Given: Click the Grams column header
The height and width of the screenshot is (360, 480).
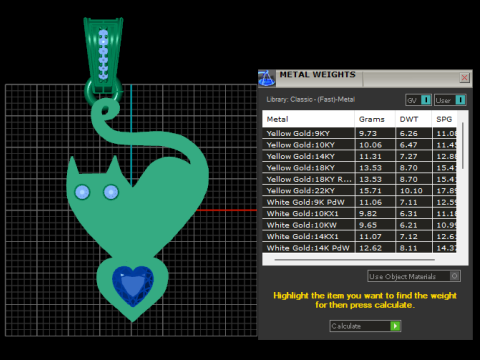Looking at the screenshot, I should tap(375, 119).
